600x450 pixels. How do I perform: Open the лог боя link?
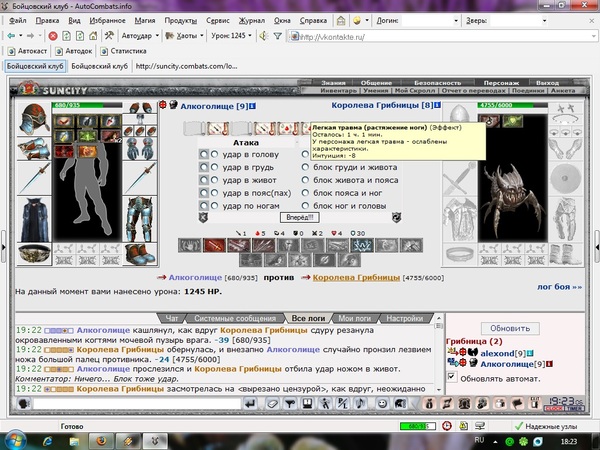tap(559, 287)
